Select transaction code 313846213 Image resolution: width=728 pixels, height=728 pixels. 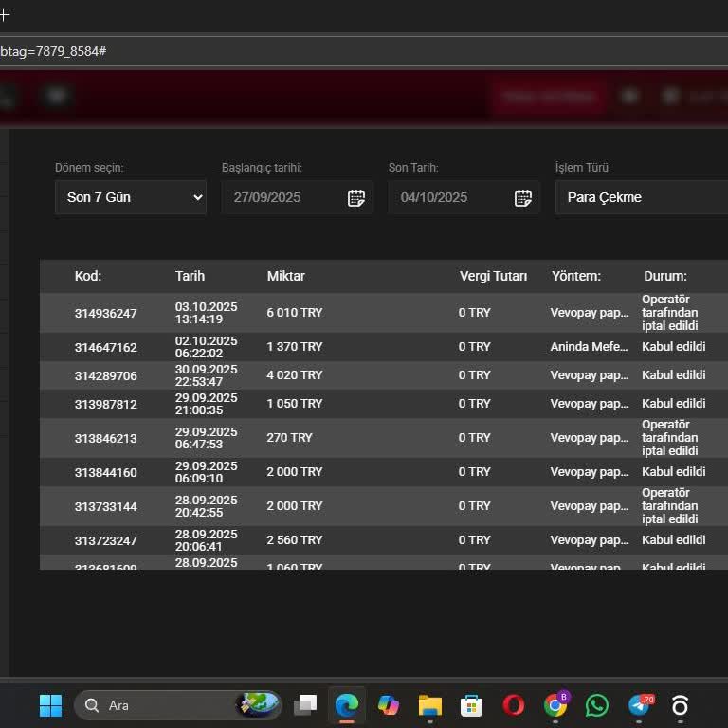pyautogui.click(x=106, y=438)
